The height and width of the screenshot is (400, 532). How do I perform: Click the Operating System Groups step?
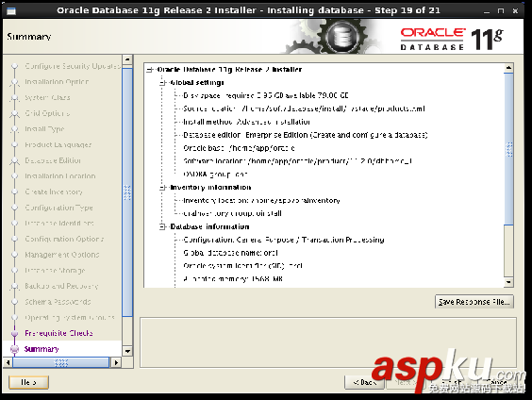pyautogui.click(x=70, y=318)
